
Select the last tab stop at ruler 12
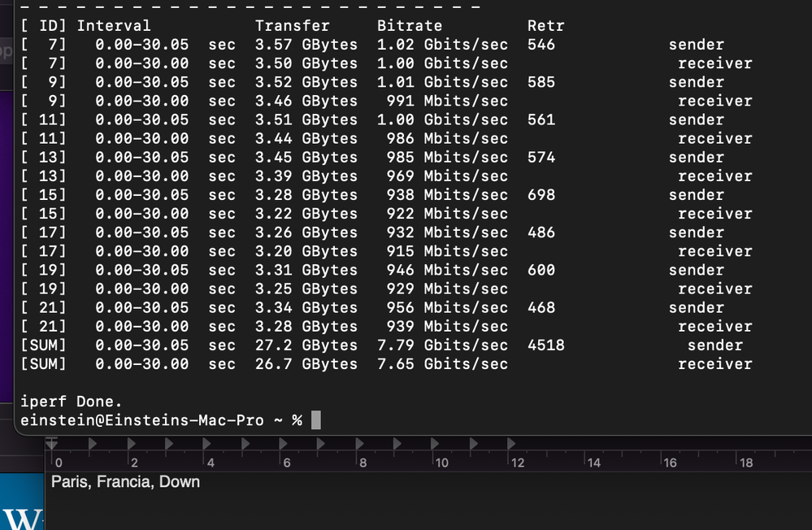tap(511, 444)
